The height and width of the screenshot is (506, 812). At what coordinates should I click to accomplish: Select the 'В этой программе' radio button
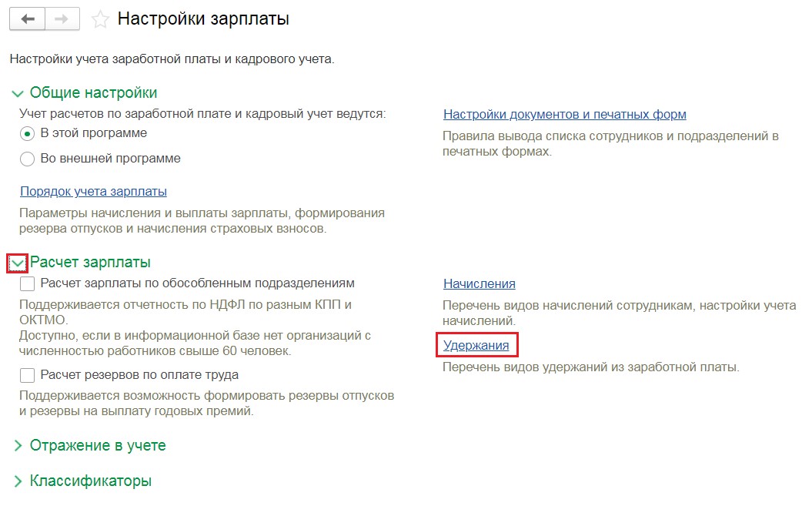coord(28,134)
